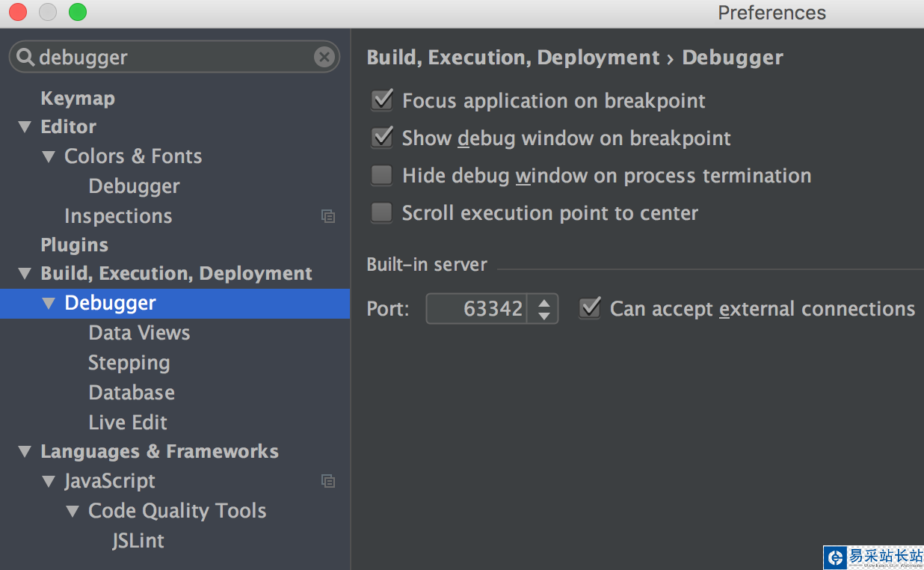Click the JavaScript project-level settings icon
The height and width of the screenshot is (570, 924).
tap(327, 481)
